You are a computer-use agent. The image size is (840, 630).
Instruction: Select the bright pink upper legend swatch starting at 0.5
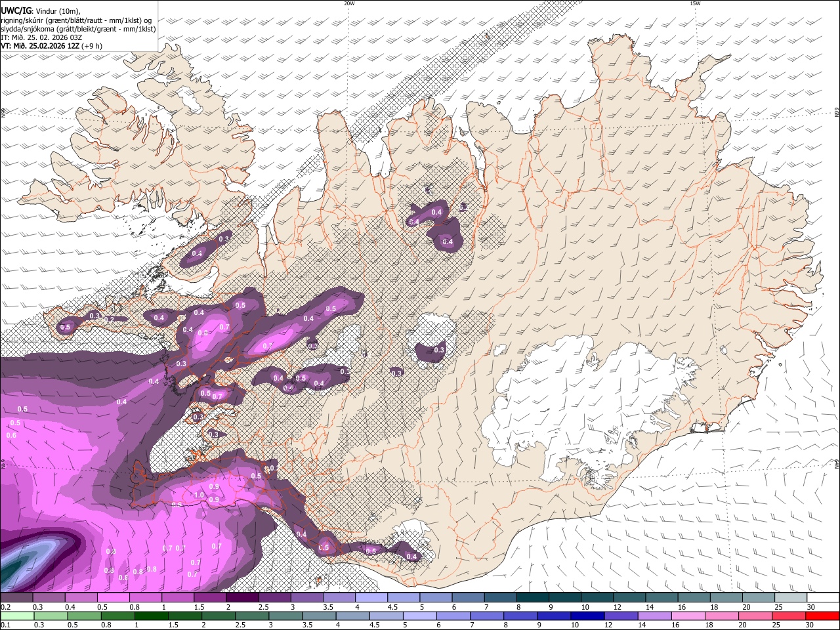(113, 598)
